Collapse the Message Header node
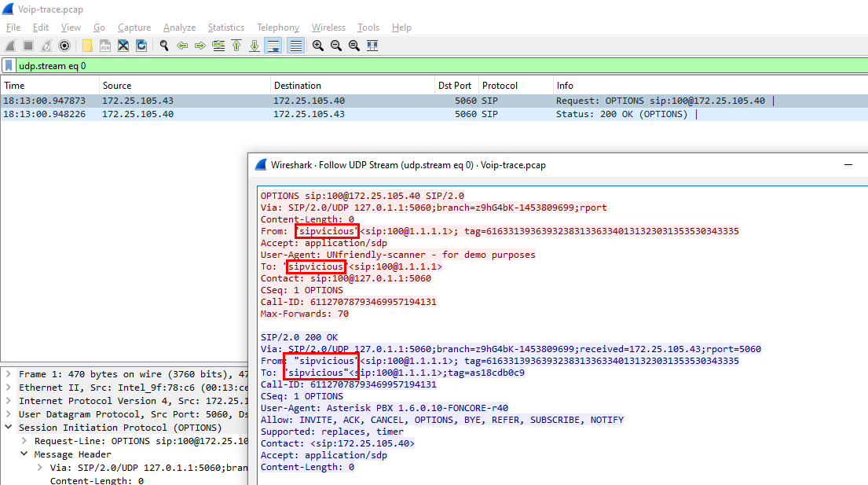This screenshot has height=485, width=868. click(24, 454)
